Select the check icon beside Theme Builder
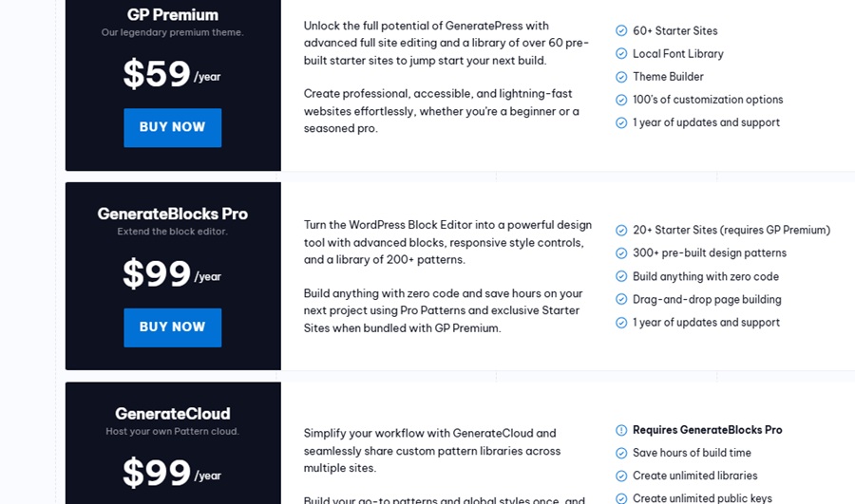The image size is (855, 504). tap(621, 77)
